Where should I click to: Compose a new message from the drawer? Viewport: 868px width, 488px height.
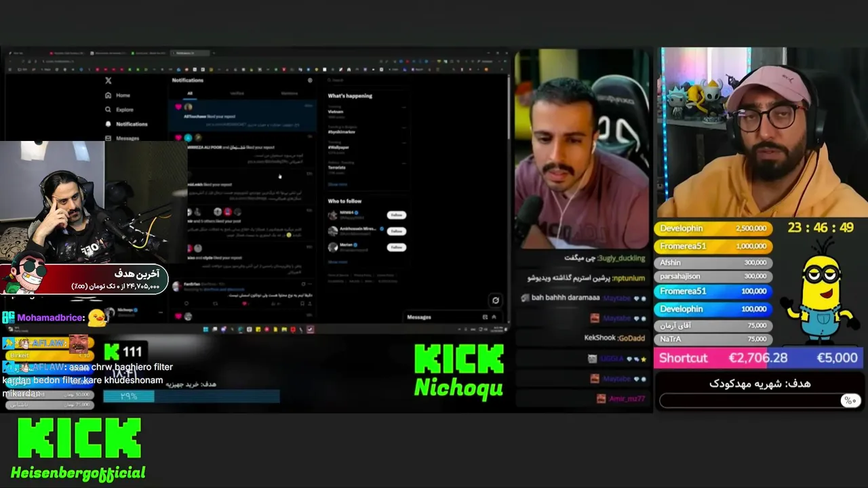485,317
